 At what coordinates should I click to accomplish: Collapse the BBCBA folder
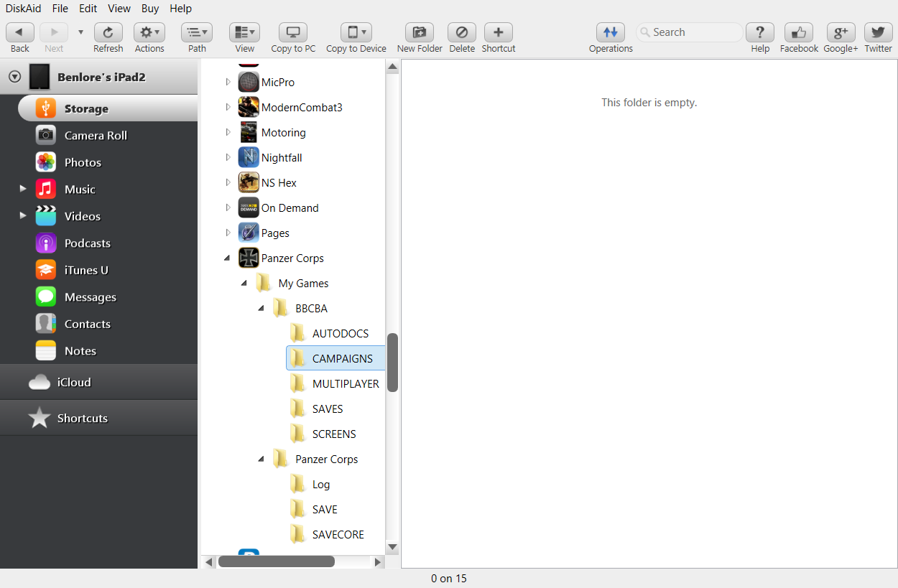coord(261,308)
